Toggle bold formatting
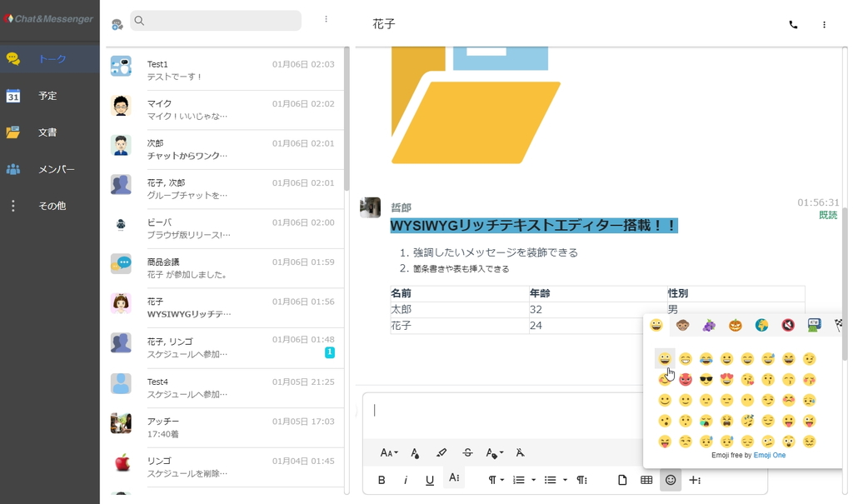This screenshot has height=504, width=853. 382,480
